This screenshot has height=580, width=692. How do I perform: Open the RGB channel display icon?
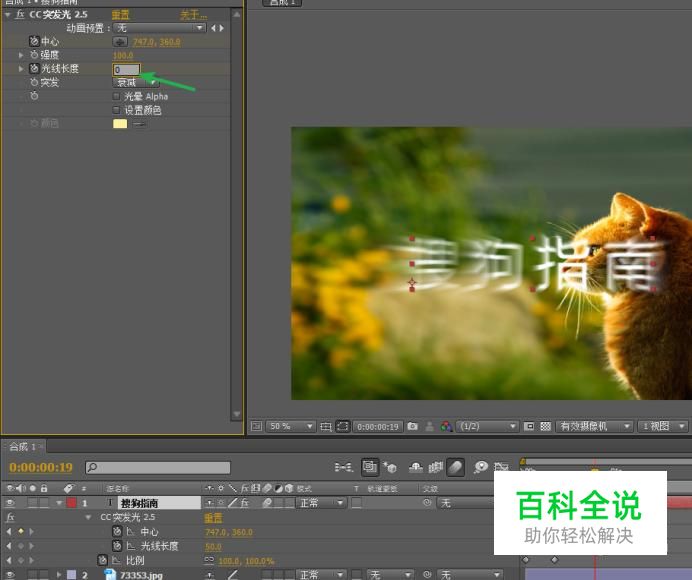point(446,426)
